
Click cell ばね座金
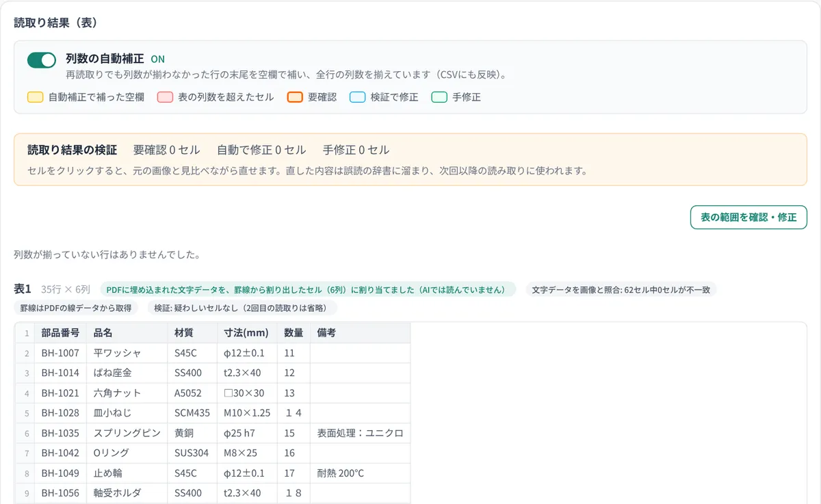coord(127,373)
